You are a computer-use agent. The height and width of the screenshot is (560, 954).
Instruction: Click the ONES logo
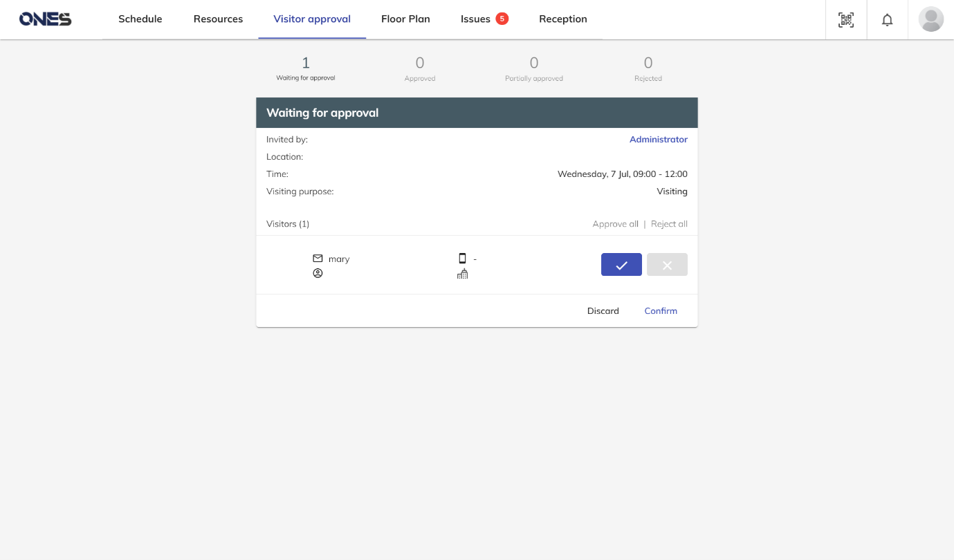45,19
